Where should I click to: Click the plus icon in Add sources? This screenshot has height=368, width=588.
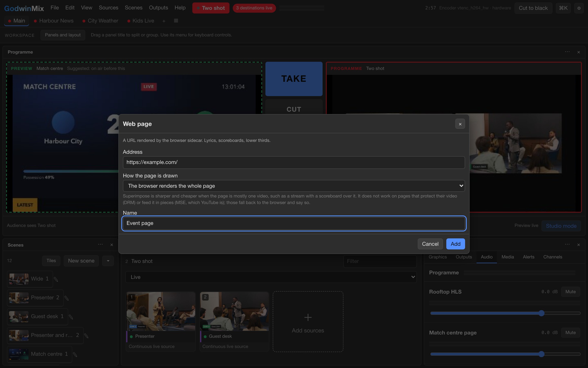point(308,317)
